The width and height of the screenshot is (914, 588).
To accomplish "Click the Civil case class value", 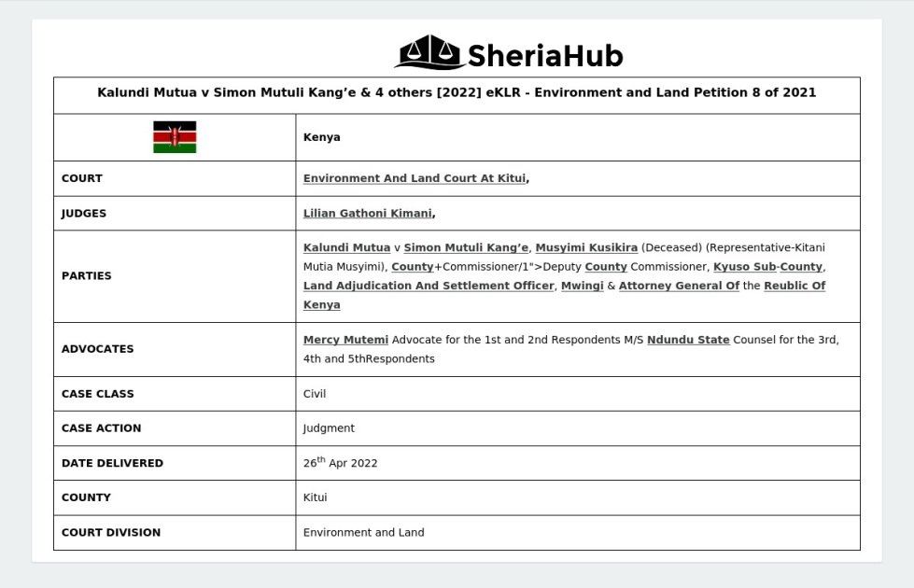I will pyautogui.click(x=315, y=394).
